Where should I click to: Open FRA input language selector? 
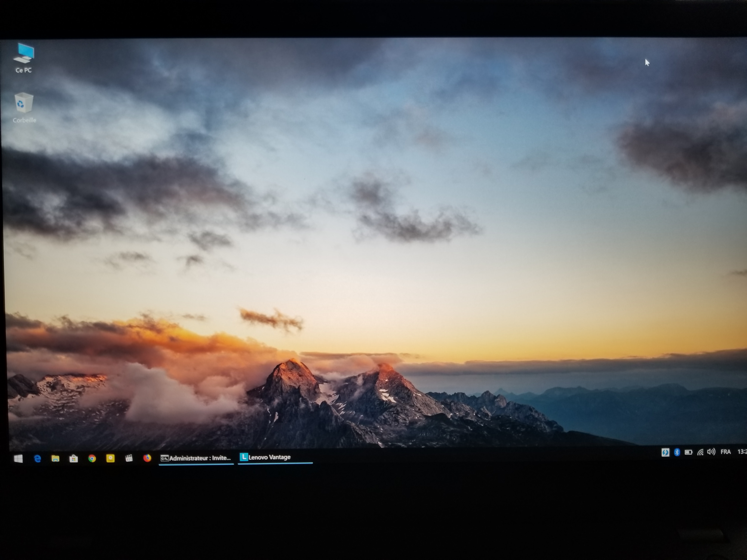pos(725,452)
